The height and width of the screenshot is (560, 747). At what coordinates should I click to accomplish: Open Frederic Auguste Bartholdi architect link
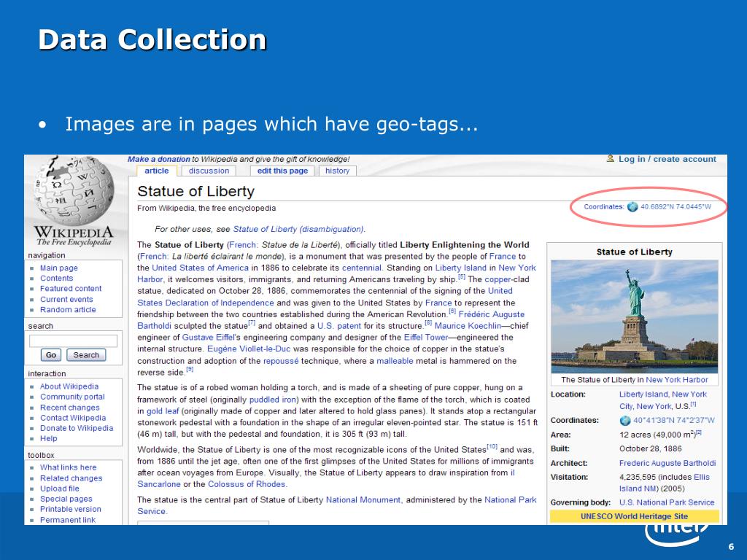click(x=667, y=463)
